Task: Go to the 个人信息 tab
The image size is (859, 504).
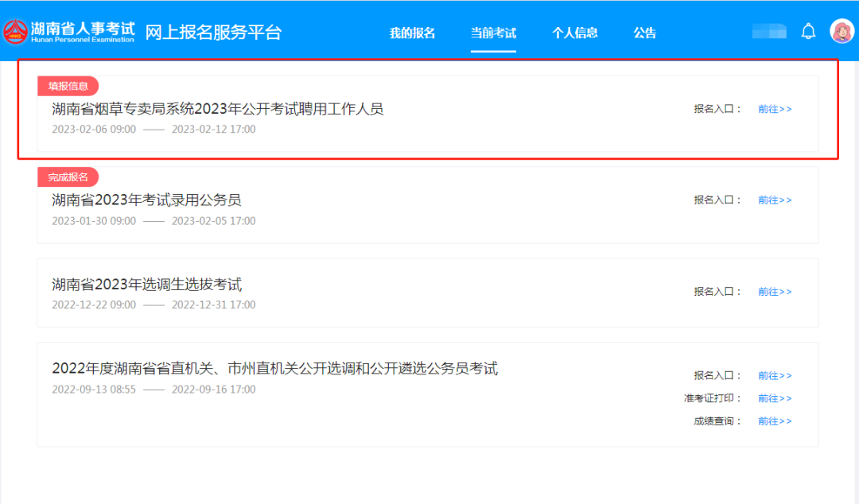Action: pyautogui.click(x=574, y=33)
